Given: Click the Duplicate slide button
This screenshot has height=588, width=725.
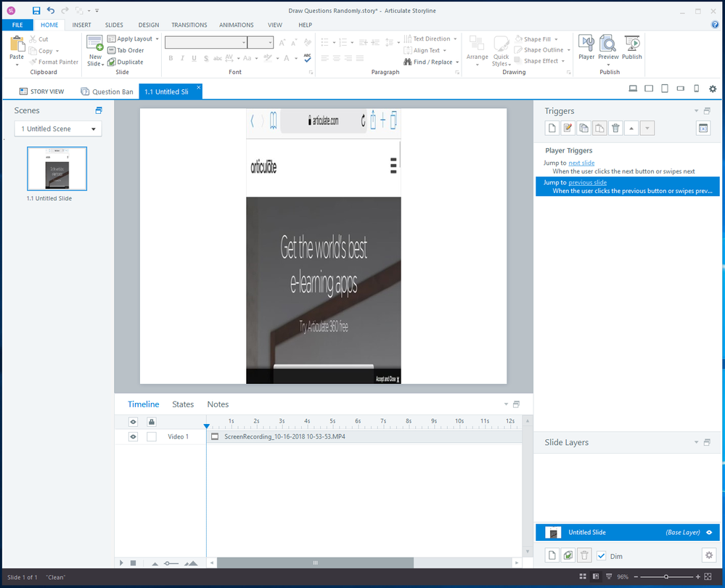Looking at the screenshot, I should (x=126, y=62).
